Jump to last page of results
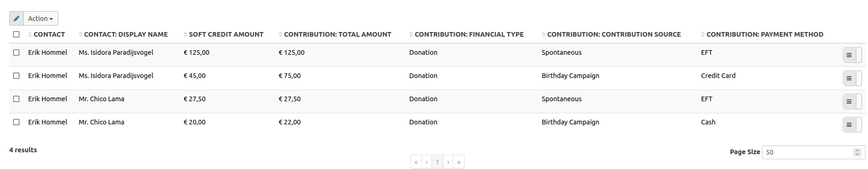 tap(459, 162)
